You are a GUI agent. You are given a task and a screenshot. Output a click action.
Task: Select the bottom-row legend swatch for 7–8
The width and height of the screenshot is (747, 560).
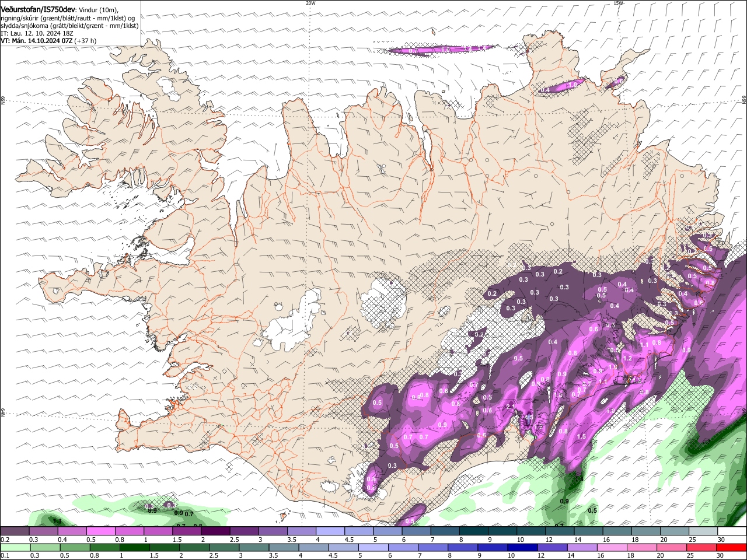(434, 548)
